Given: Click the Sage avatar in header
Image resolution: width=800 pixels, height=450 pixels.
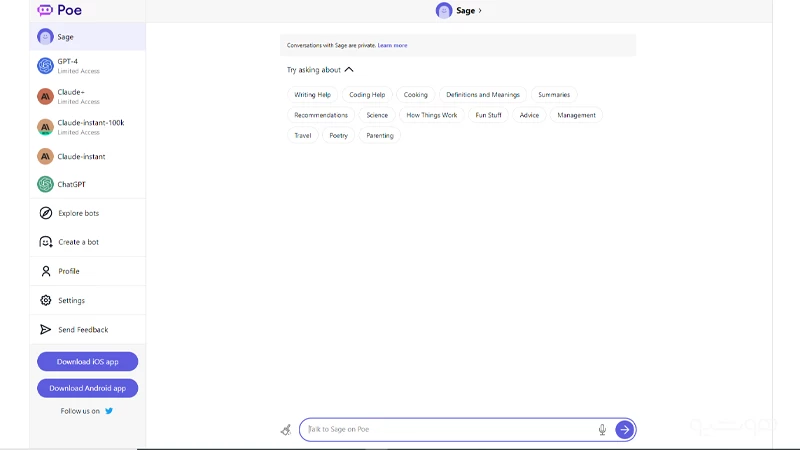Looking at the screenshot, I should pos(444,10).
